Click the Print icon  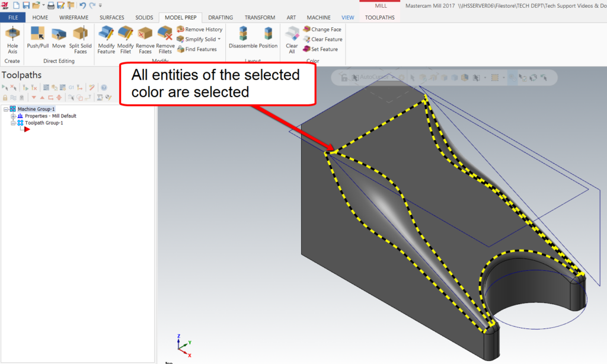[51, 5]
